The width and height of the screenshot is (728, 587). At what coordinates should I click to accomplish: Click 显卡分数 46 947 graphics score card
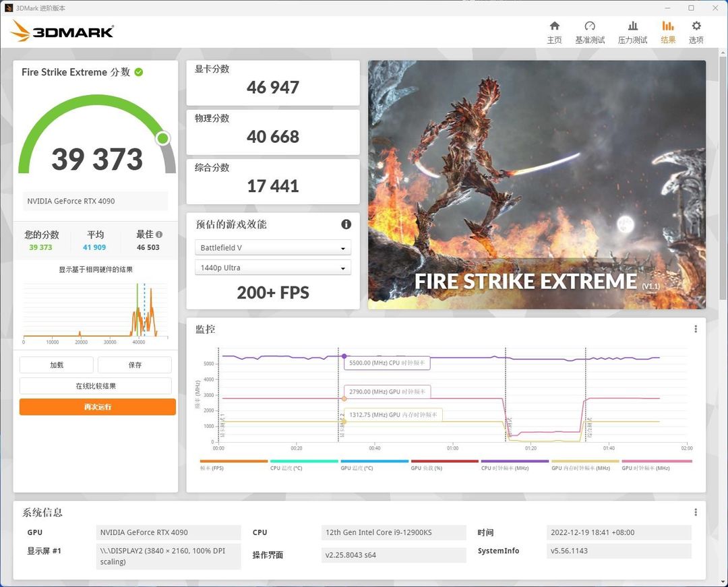click(x=273, y=83)
